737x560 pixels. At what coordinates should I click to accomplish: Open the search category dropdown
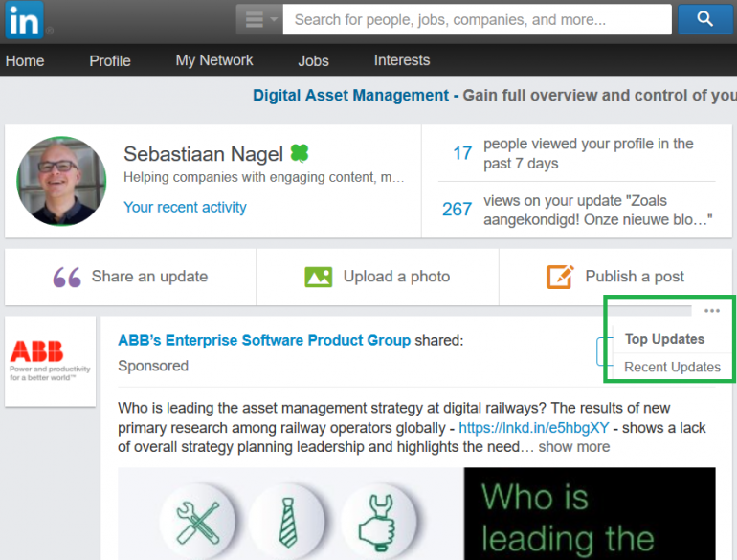coord(259,19)
